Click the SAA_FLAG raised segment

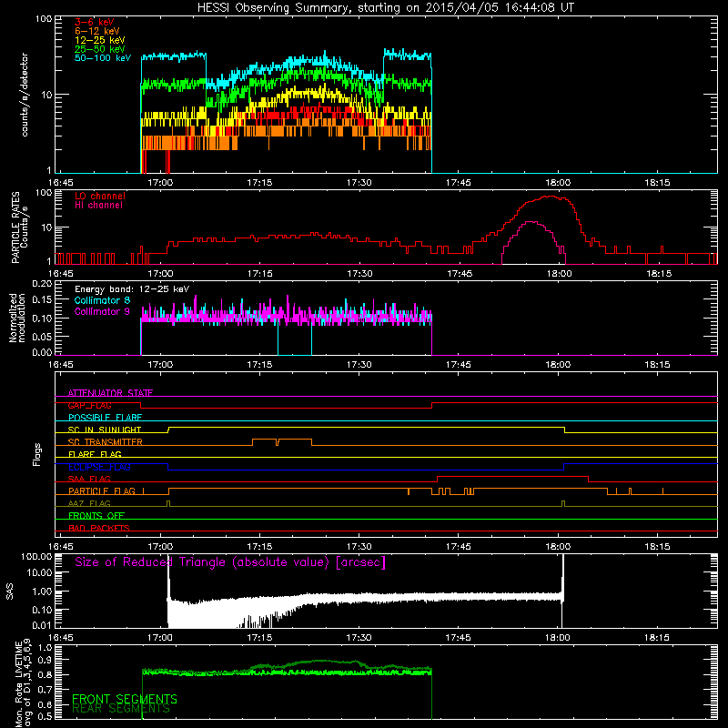tap(513, 477)
